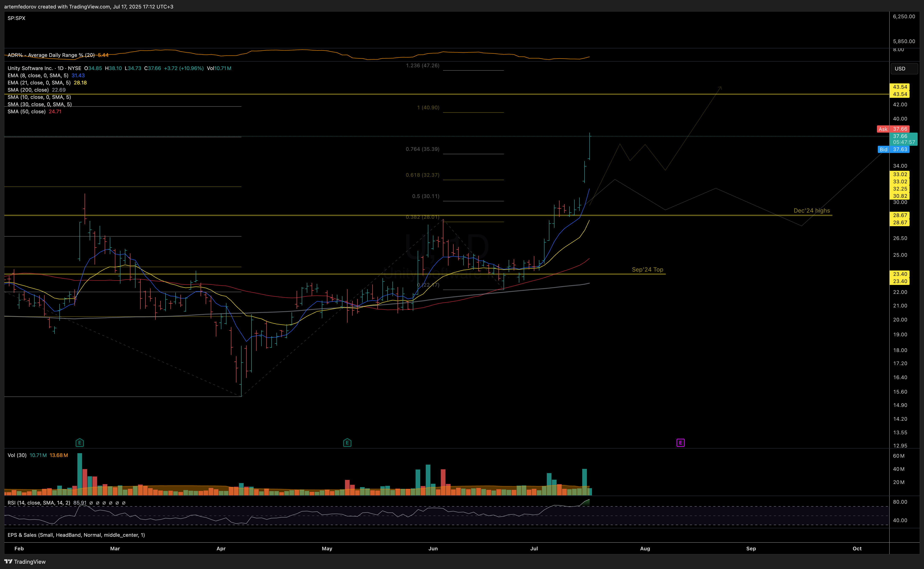Click the 0.764 (35.39) Fibonacci level label
Screen dimensions: 924x569
(x=423, y=149)
